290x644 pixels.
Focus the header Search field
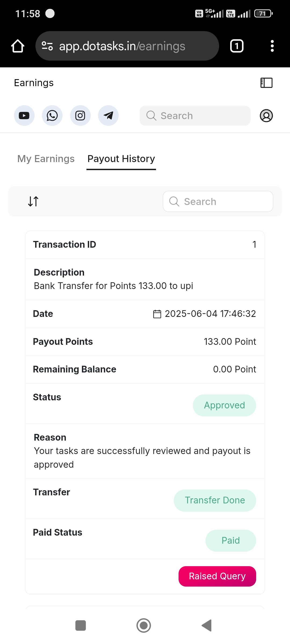tap(195, 116)
